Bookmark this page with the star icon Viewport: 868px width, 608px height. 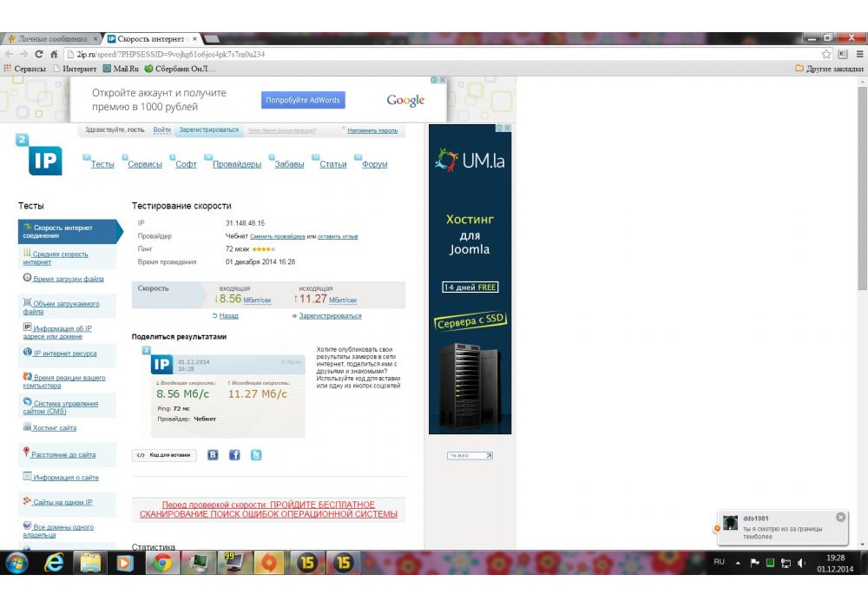coord(826,54)
